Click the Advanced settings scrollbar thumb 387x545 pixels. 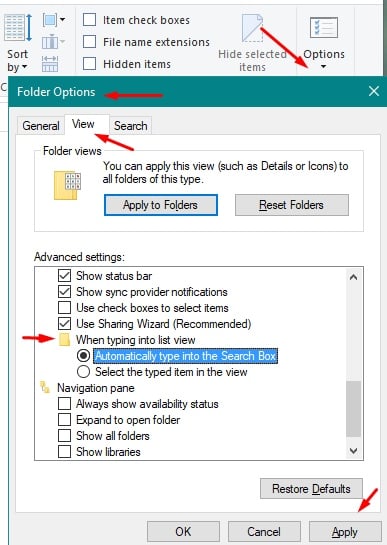coord(354,409)
